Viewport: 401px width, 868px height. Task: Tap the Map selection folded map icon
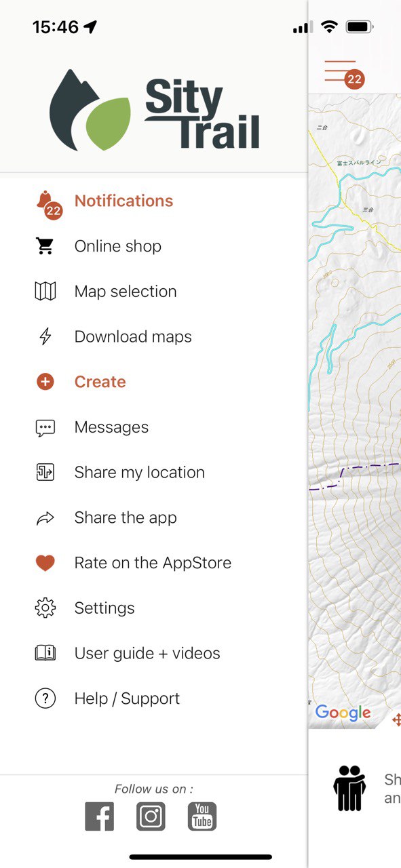click(45, 292)
